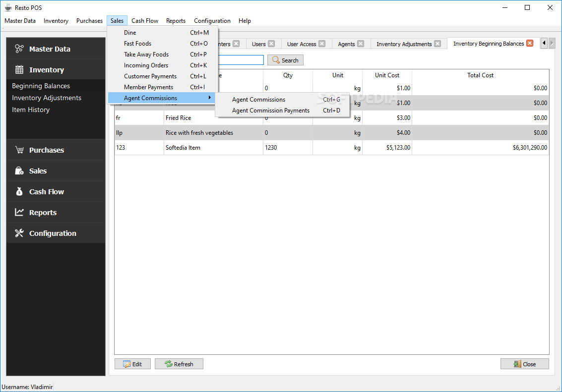This screenshot has height=392, width=562.
Task: Click the Purchases cart icon
Action: point(19,150)
